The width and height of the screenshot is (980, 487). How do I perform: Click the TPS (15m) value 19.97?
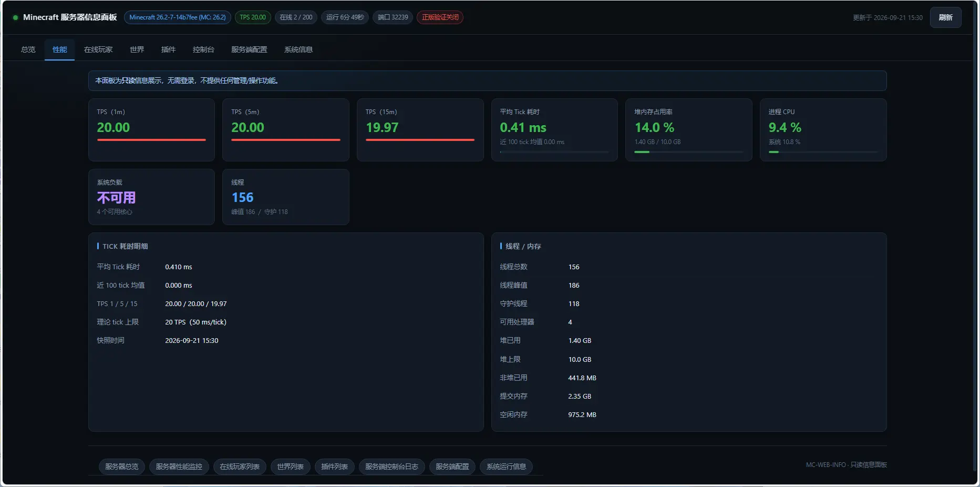(x=382, y=127)
